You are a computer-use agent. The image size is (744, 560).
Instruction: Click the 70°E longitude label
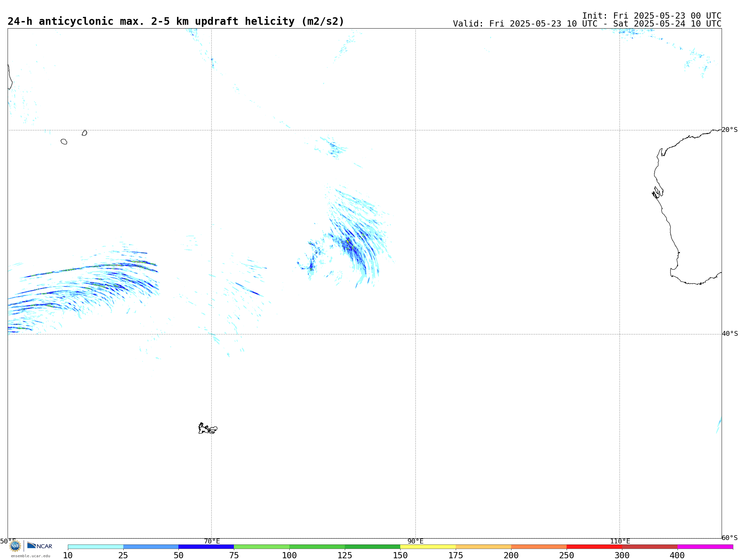click(212, 541)
